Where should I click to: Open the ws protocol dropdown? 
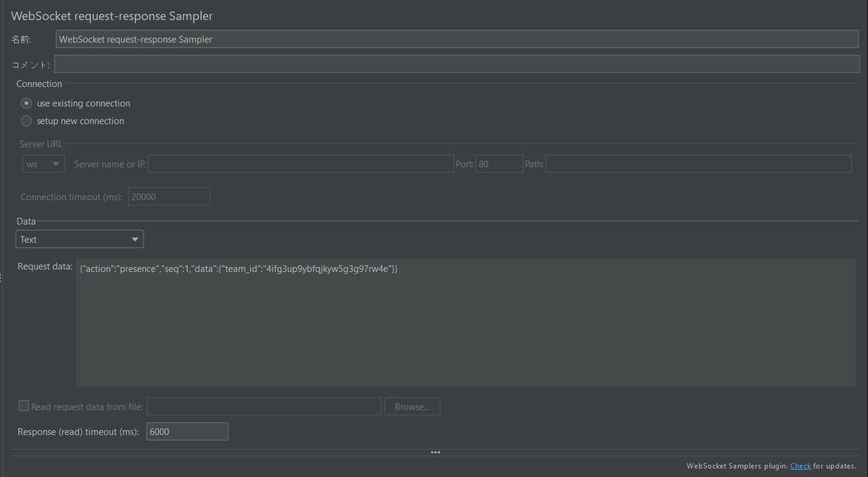tap(43, 163)
